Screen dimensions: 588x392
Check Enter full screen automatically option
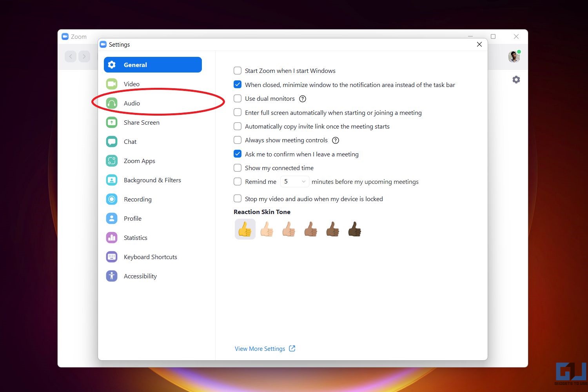[x=238, y=113]
